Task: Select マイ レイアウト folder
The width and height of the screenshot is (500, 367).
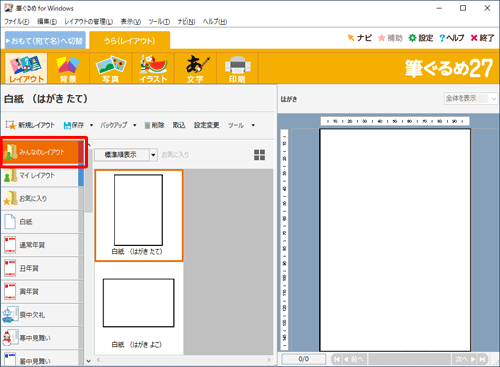Action: click(42, 175)
